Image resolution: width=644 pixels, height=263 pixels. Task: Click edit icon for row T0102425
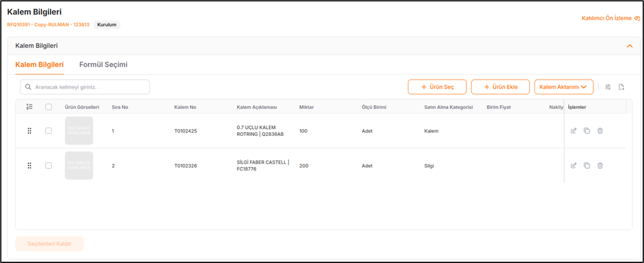click(x=573, y=131)
